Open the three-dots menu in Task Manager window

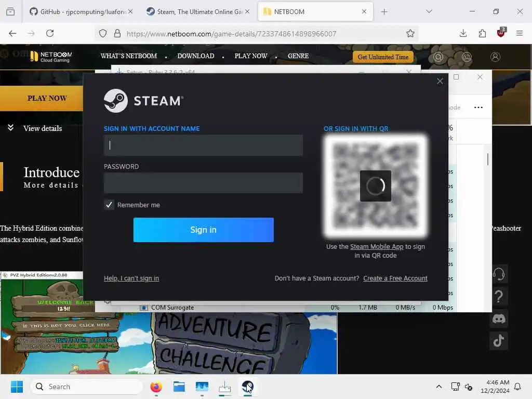point(478,108)
